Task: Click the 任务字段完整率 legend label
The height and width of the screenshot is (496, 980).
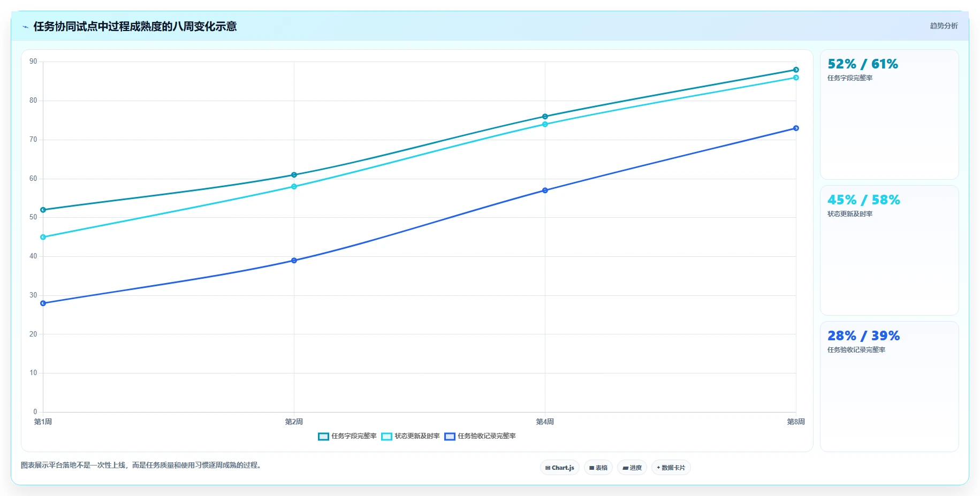Action: pyautogui.click(x=354, y=436)
